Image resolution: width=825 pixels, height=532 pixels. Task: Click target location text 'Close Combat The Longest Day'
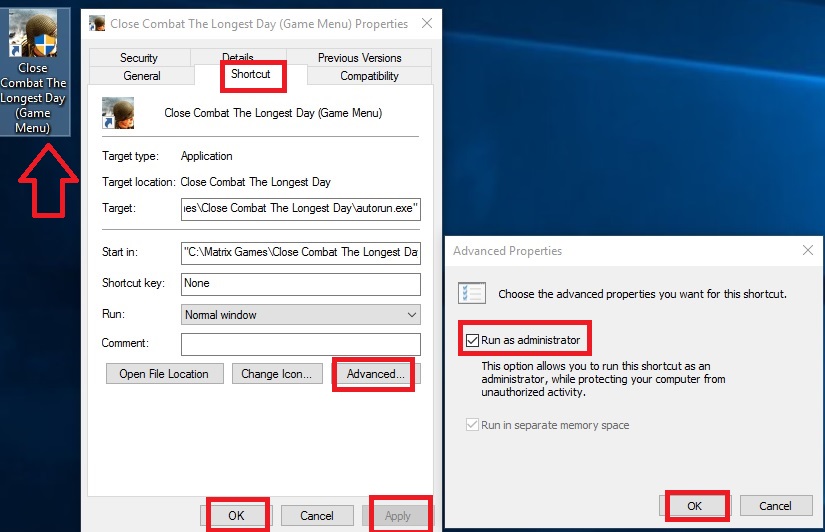(x=255, y=182)
